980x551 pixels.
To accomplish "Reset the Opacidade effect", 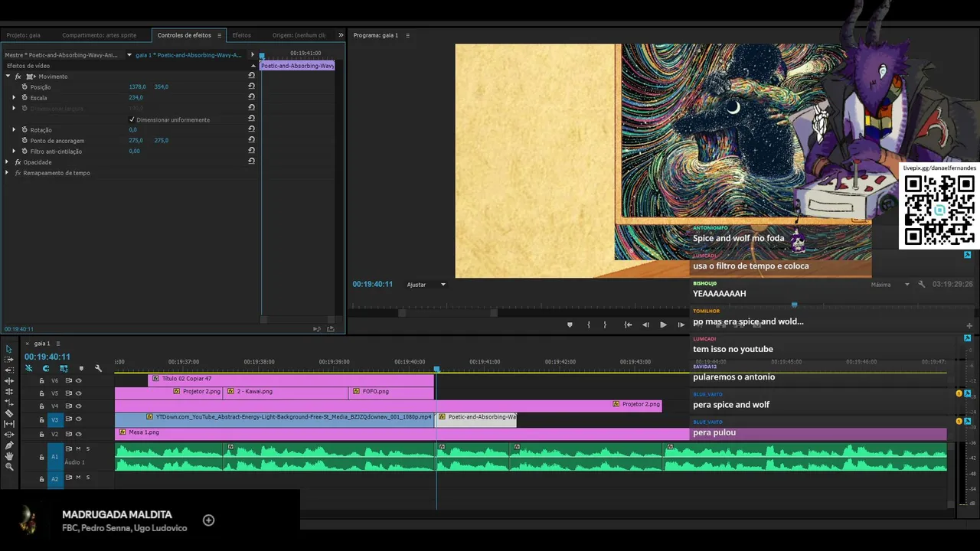I will point(251,161).
